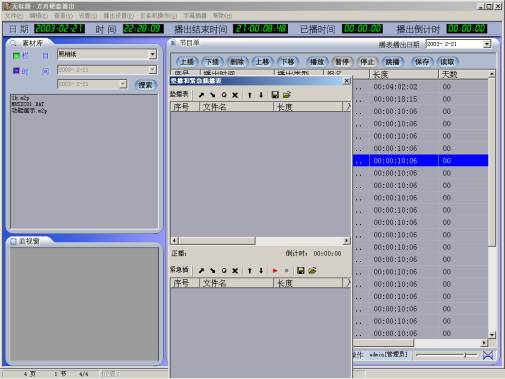
Task: Click the up-right arrow icon in the 紧急插 toolbar
Action: pyautogui.click(x=201, y=271)
